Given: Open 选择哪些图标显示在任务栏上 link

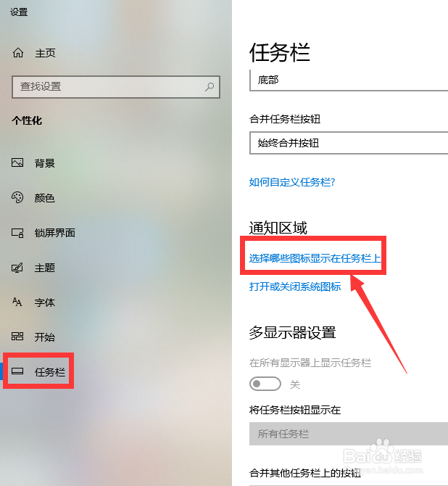Looking at the screenshot, I should tap(315, 258).
